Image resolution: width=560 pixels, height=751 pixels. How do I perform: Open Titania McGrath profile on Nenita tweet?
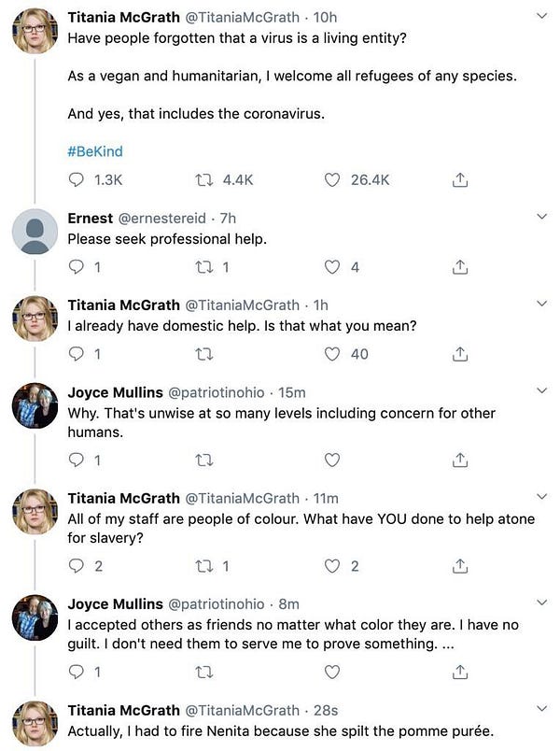[x=123, y=710]
